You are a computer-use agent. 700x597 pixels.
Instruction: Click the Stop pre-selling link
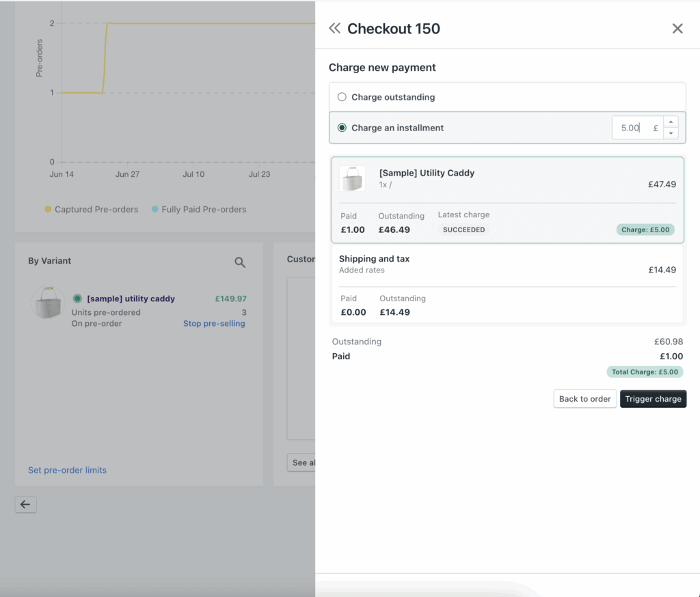click(214, 323)
